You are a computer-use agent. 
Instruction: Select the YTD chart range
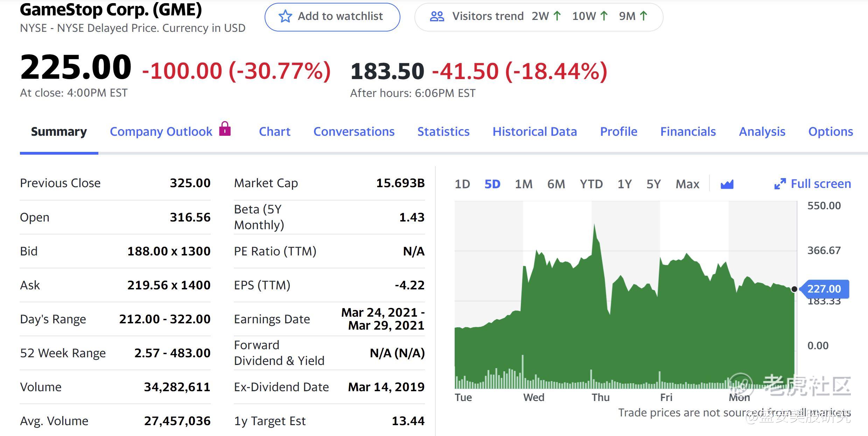click(591, 184)
